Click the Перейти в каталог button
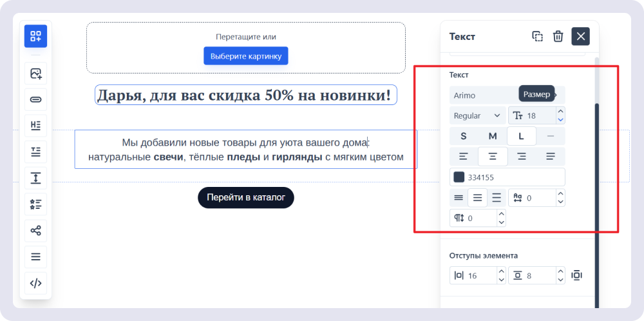Image resolution: width=644 pixels, height=321 pixels. pyautogui.click(x=246, y=197)
